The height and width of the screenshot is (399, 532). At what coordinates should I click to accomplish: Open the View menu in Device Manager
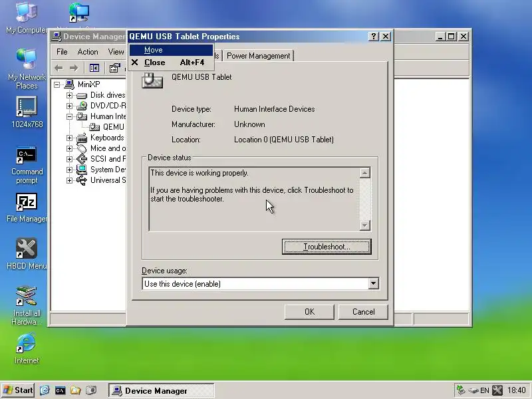(116, 52)
